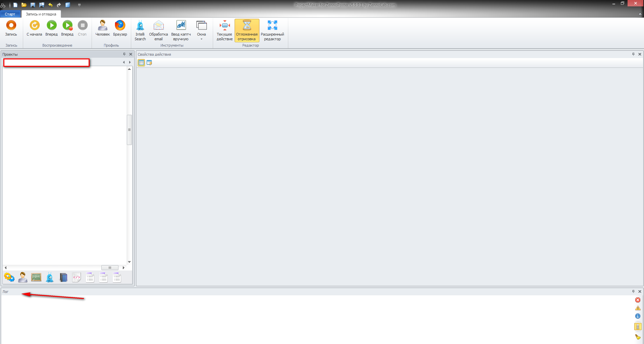The image size is (644, 344).
Task: Run the plain green Вперед step button
Action: (x=51, y=29)
